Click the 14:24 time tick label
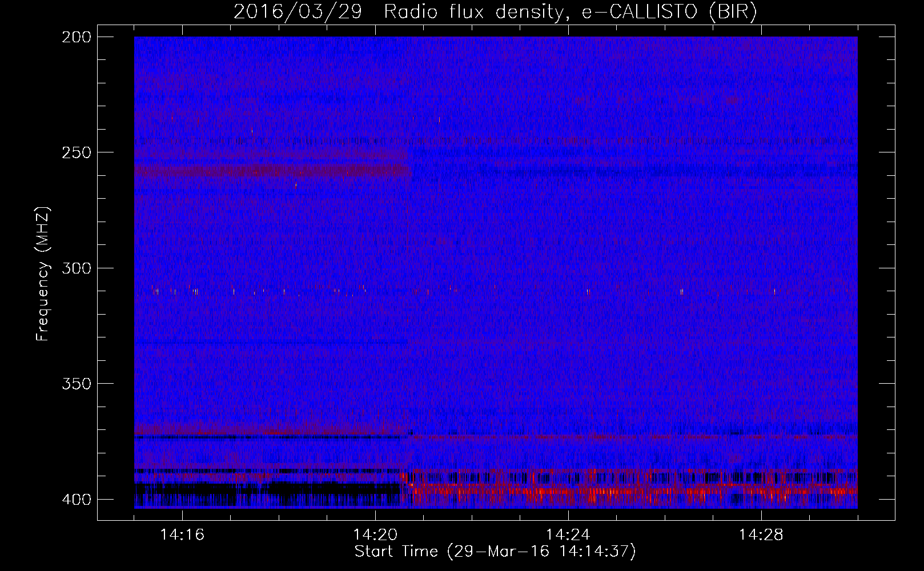This screenshot has width=924, height=571. tap(568, 535)
